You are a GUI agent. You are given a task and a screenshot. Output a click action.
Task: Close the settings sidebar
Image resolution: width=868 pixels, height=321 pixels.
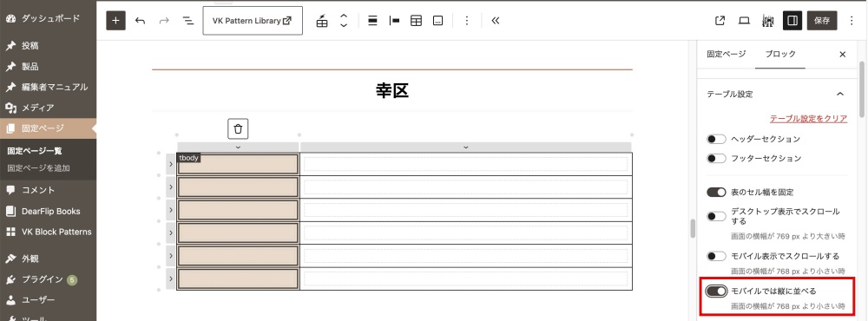(x=843, y=55)
